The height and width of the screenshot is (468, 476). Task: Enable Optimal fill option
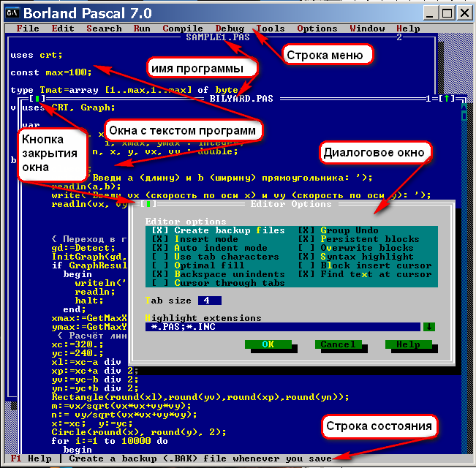pos(198,265)
